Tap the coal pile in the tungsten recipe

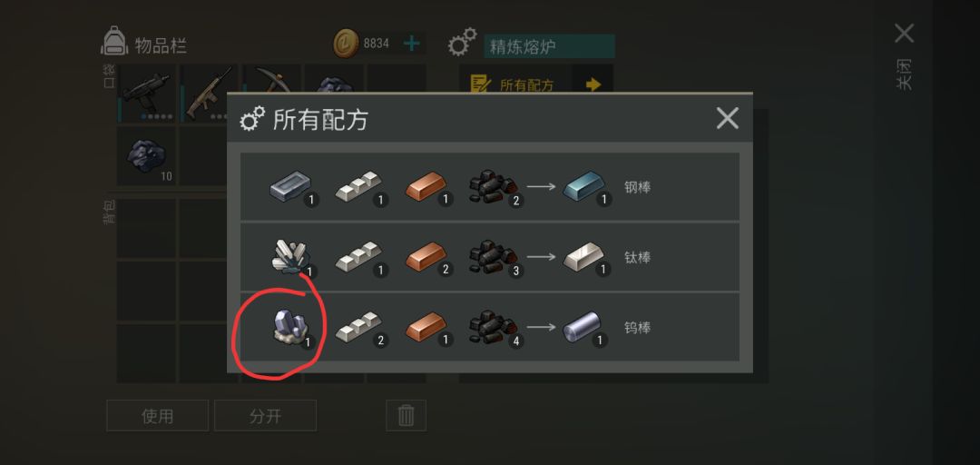(x=493, y=327)
